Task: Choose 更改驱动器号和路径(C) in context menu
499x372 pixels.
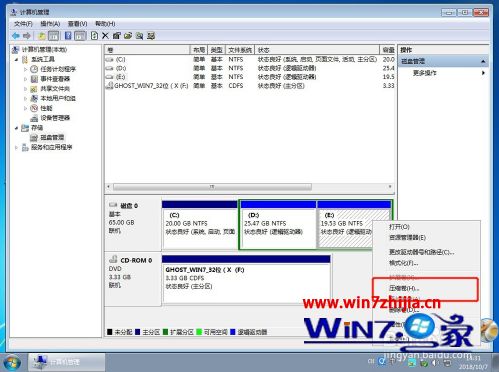Action: coord(421,252)
